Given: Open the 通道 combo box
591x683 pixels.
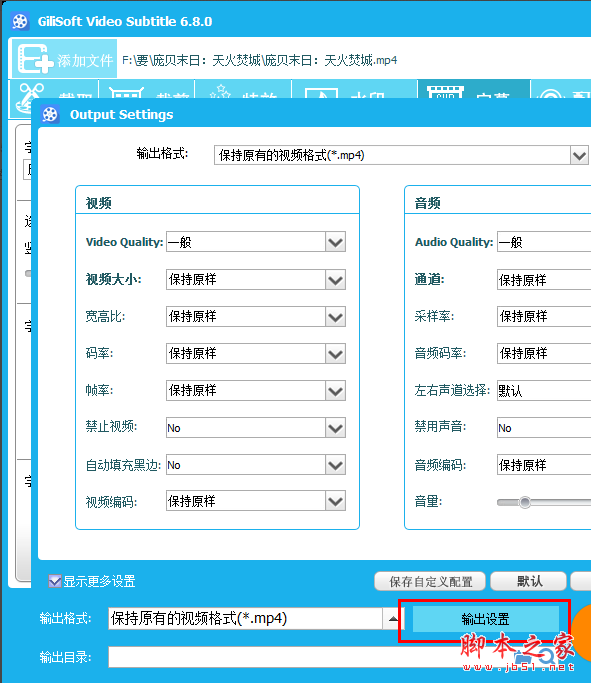Looking at the screenshot, I should [544, 280].
